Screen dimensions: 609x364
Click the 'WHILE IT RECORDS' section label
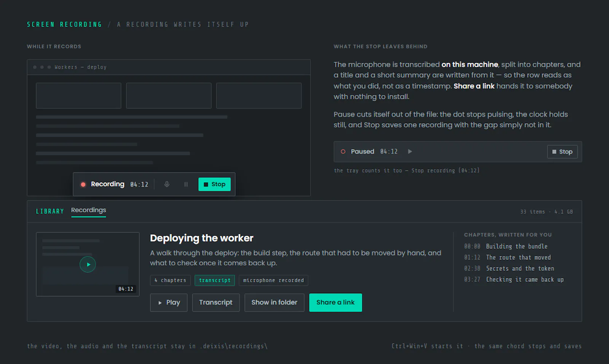(x=54, y=46)
